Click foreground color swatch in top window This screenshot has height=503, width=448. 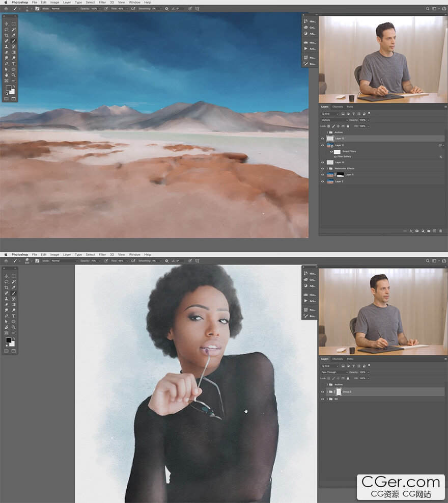tap(8, 88)
